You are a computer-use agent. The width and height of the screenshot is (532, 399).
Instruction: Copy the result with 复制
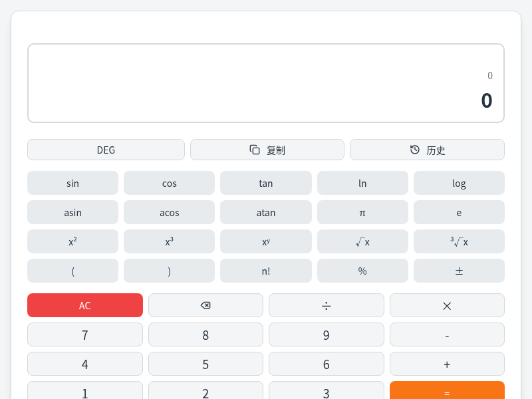267,150
